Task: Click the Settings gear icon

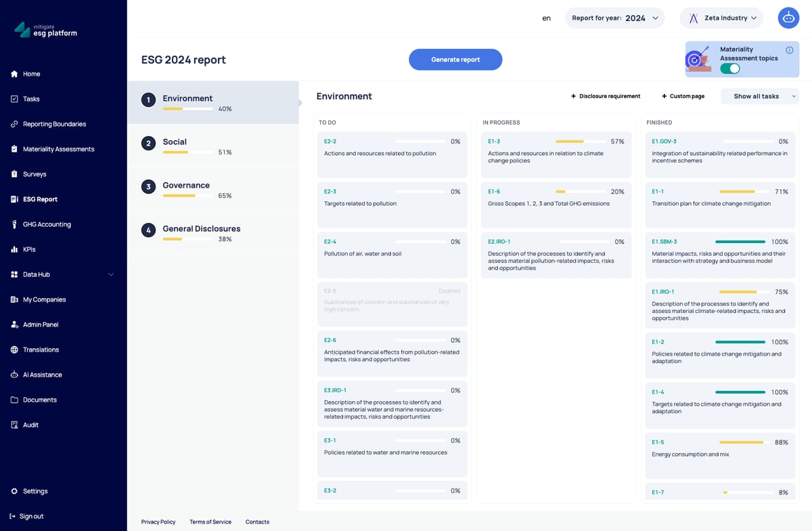Action: 14,491
